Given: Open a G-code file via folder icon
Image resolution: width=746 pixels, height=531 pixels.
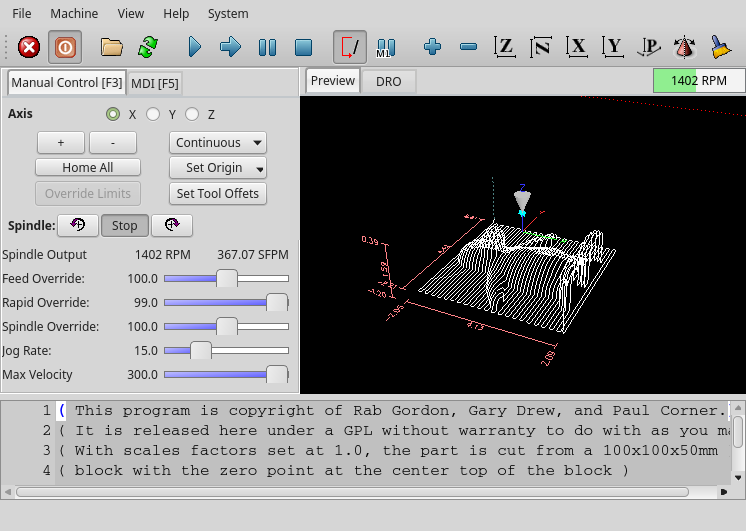Looking at the screenshot, I should click(111, 47).
